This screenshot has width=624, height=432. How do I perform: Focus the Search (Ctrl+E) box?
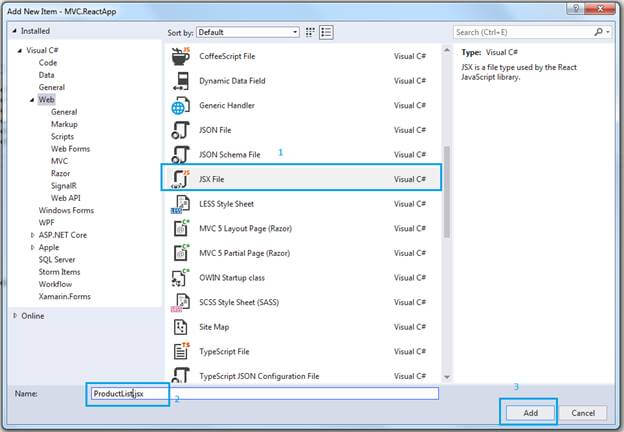[x=523, y=33]
